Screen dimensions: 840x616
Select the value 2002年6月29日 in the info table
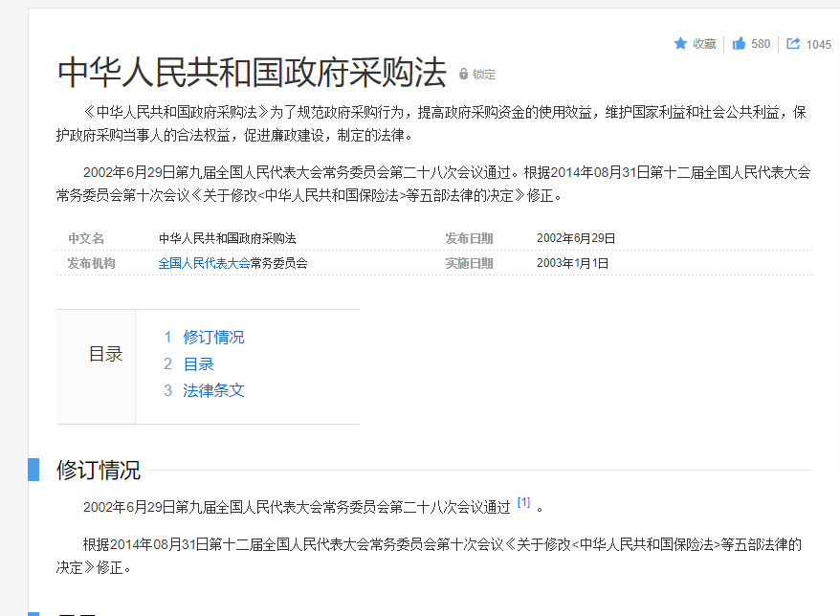coord(576,238)
